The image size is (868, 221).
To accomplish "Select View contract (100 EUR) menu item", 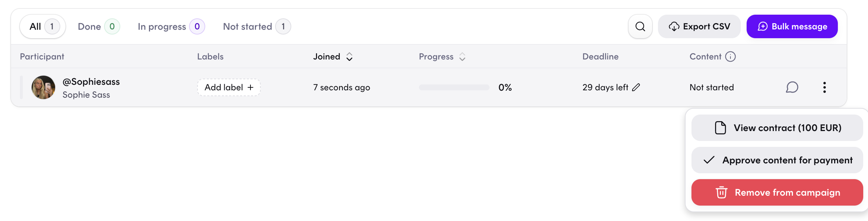I will pos(777,128).
